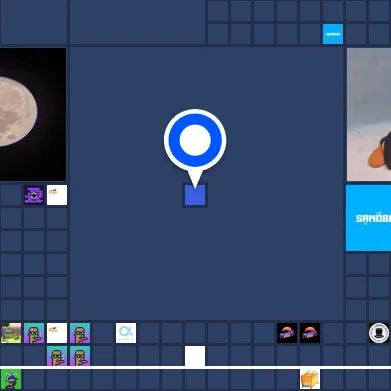This screenshot has height=391, width=391.
Task: Click the large blue Sandbox logo estate
Action: (x=368, y=218)
